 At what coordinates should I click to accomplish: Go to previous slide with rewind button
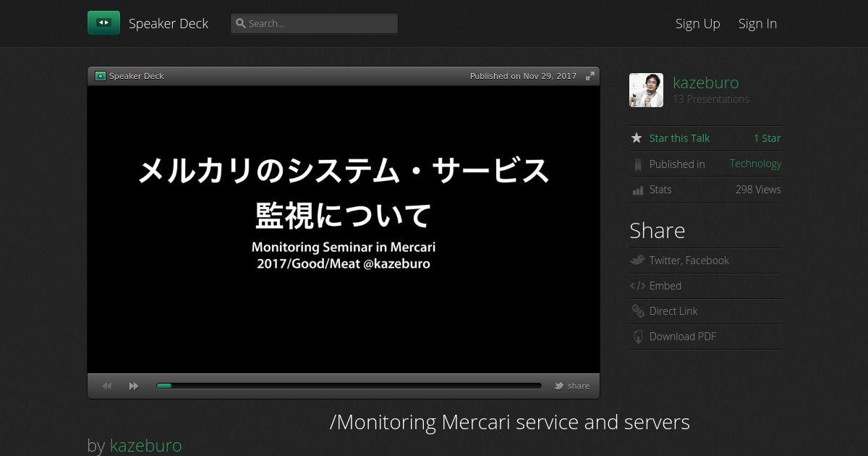click(x=107, y=386)
